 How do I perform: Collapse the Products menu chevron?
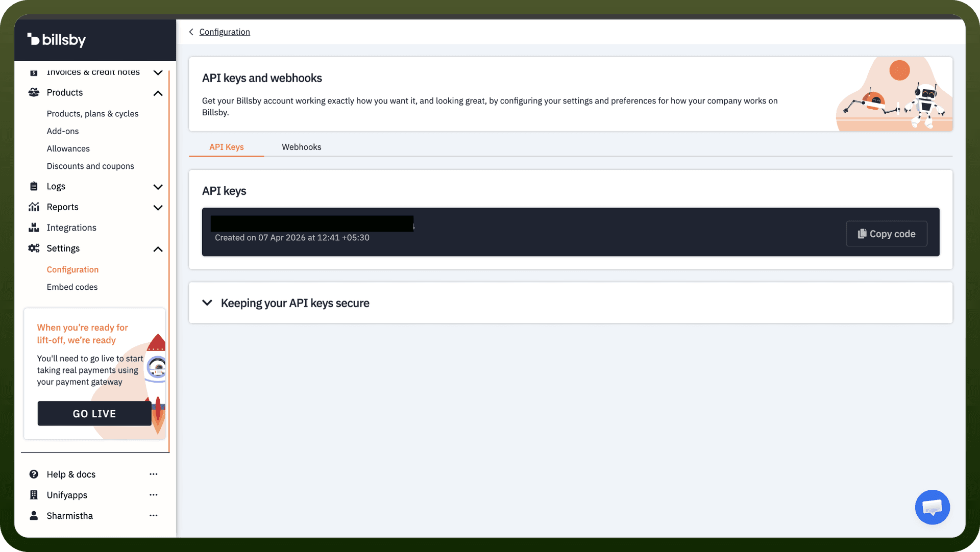158,93
